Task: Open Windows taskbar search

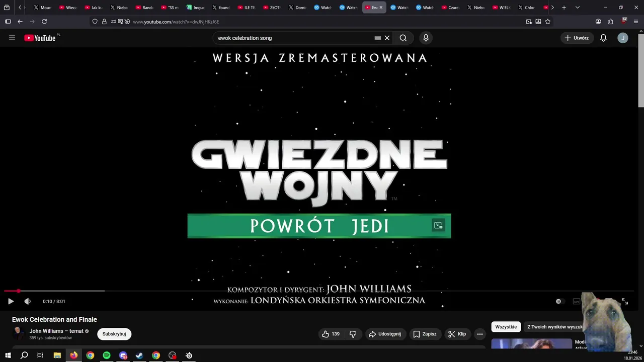Action: tap(24, 355)
